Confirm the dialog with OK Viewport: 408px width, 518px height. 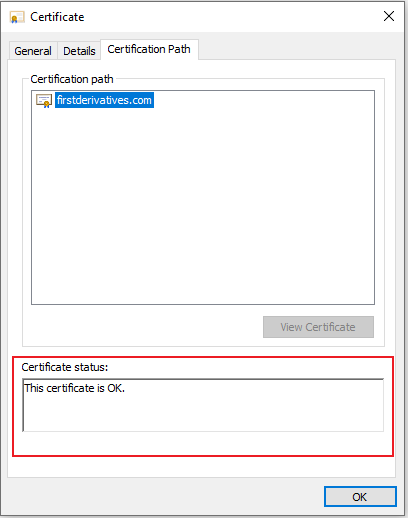pyautogui.click(x=360, y=497)
